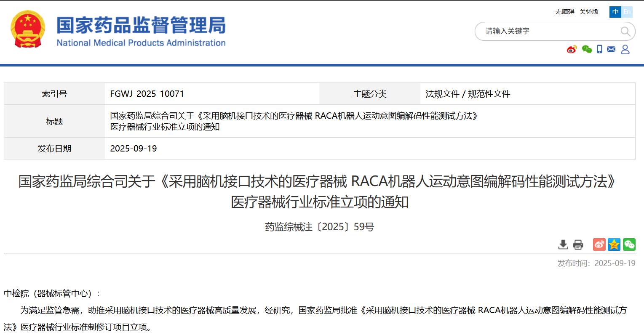644x335 pixels.
Task: Open 无障碍 accessibility mode
Action: tap(564, 12)
